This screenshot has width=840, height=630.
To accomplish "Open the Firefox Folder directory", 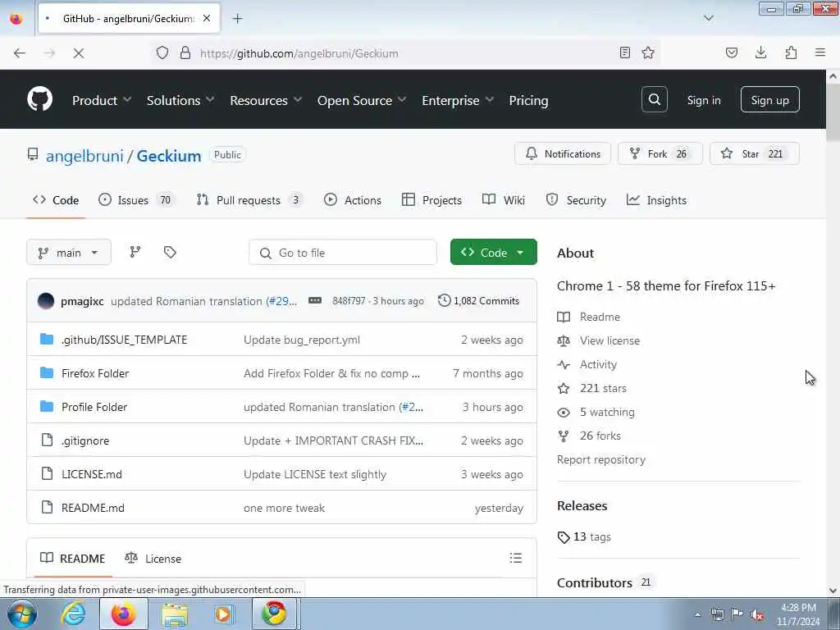I will point(95,373).
